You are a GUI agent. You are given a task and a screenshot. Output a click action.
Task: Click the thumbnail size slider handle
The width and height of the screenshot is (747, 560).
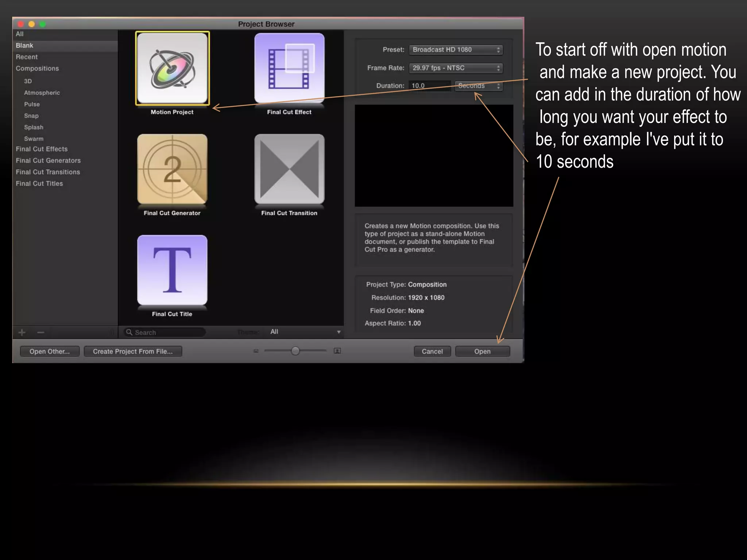click(x=295, y=351)
